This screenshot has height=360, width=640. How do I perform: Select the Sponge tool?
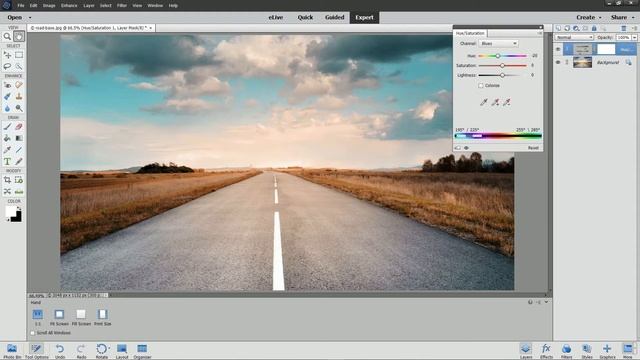[19, 108]
